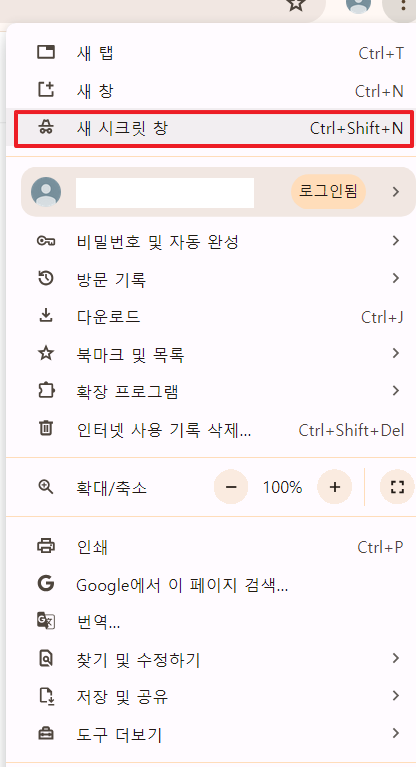416x767 pixels.
Task: Expand 비밀번호 및 자동 완성 submenu arrow
Action: point(396,241)
